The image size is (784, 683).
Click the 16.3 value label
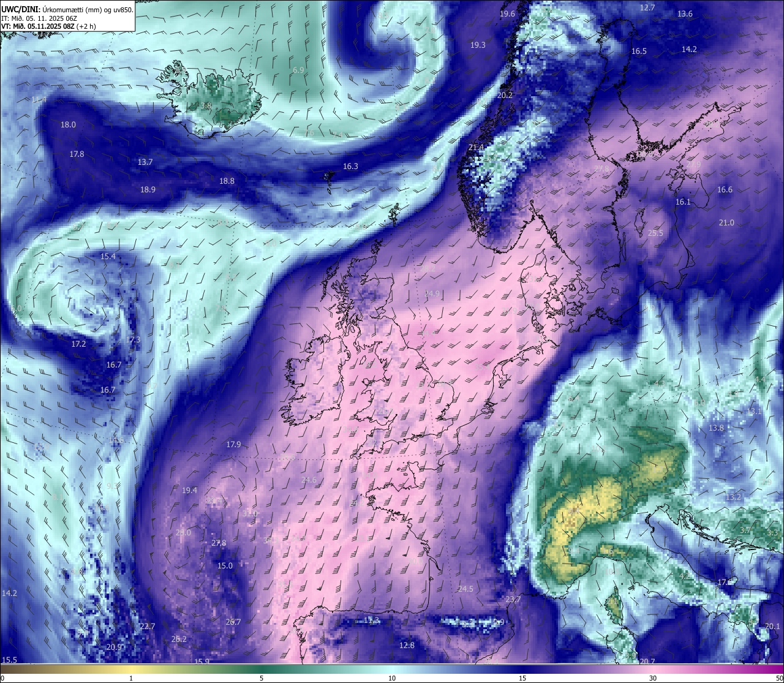(x=350, y=167)
